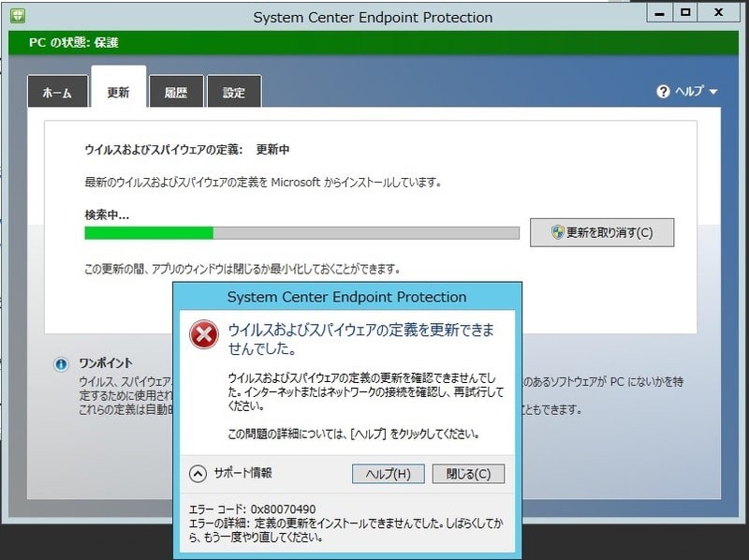The width and height of the screenshot is (749, 560).
Task: Click error code 0x80070490 text
Action: [284, 509]
